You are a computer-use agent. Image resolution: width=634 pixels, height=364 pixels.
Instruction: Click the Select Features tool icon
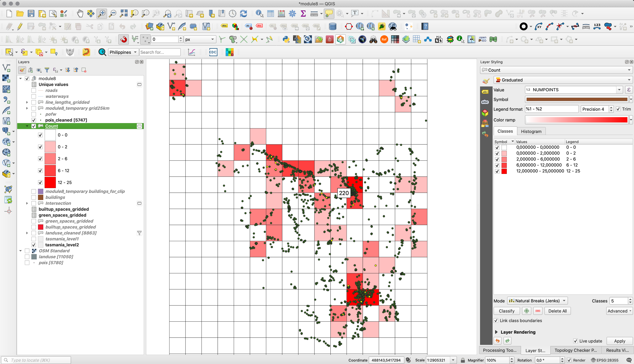pos(10,52)
